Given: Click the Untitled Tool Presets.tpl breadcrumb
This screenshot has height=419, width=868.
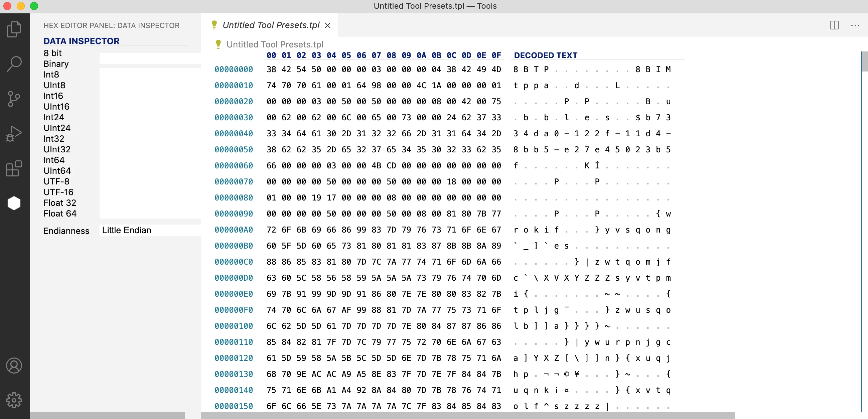Looking at the screenshot, I should [275, 44].
